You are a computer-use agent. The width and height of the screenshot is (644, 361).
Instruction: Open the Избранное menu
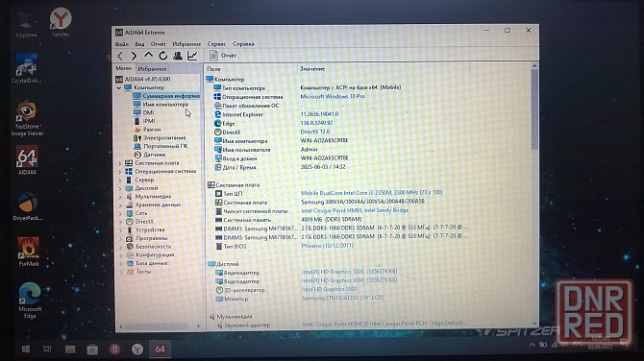[186, 44]
